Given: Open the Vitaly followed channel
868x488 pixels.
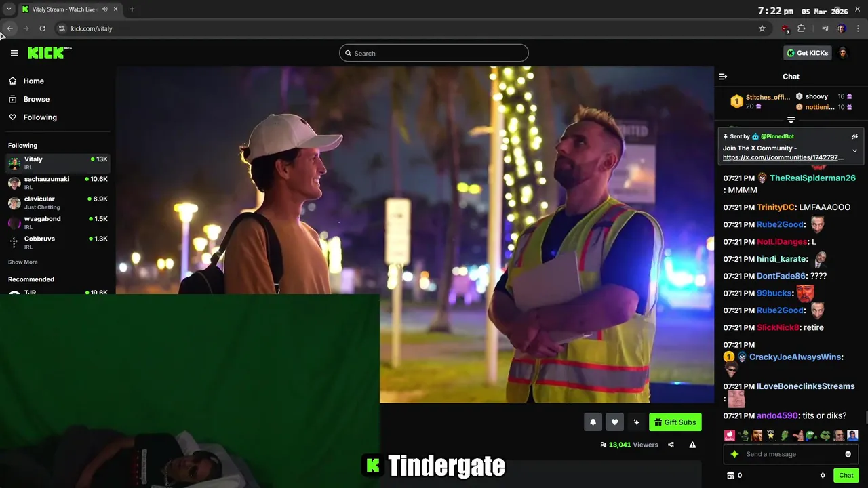Looking at the screenshot, I should point(58,163).
